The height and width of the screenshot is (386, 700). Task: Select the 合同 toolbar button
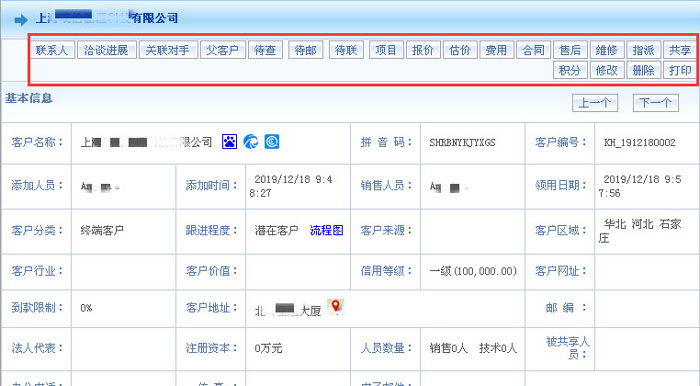533,50
